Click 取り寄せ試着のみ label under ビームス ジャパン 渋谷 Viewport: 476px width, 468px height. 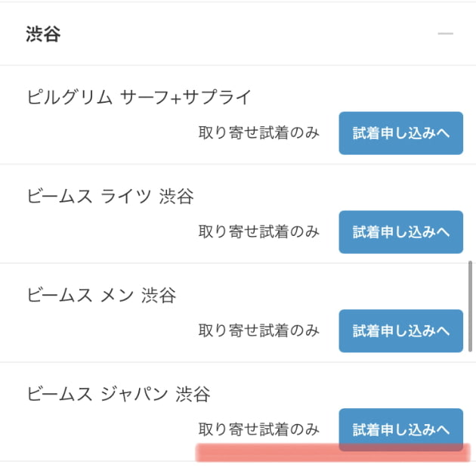tap(258, 429)
